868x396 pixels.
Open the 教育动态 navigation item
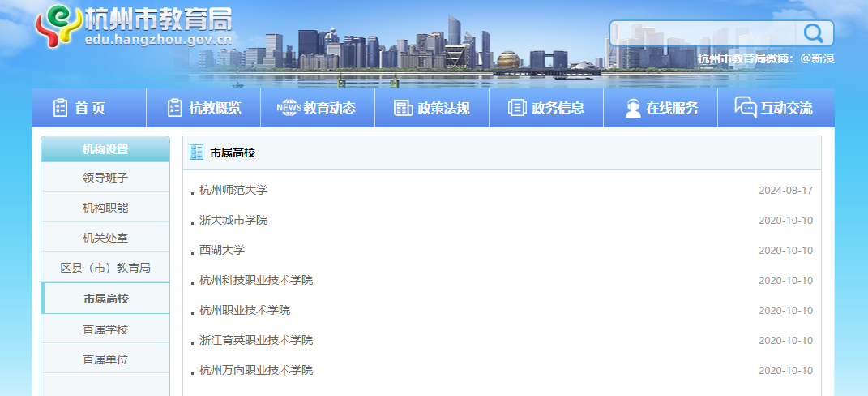click(318, 108)
